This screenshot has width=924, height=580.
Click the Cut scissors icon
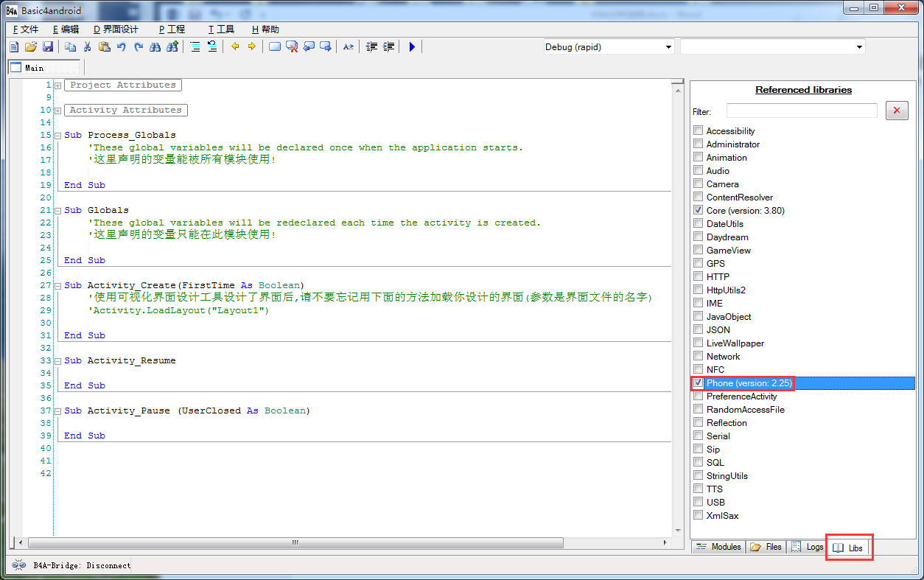click(87, 47)
